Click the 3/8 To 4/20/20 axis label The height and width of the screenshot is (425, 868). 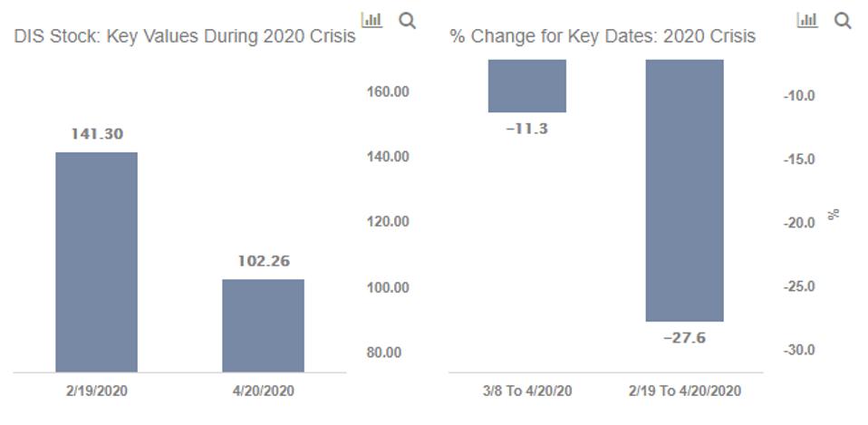tap(527, 391)
